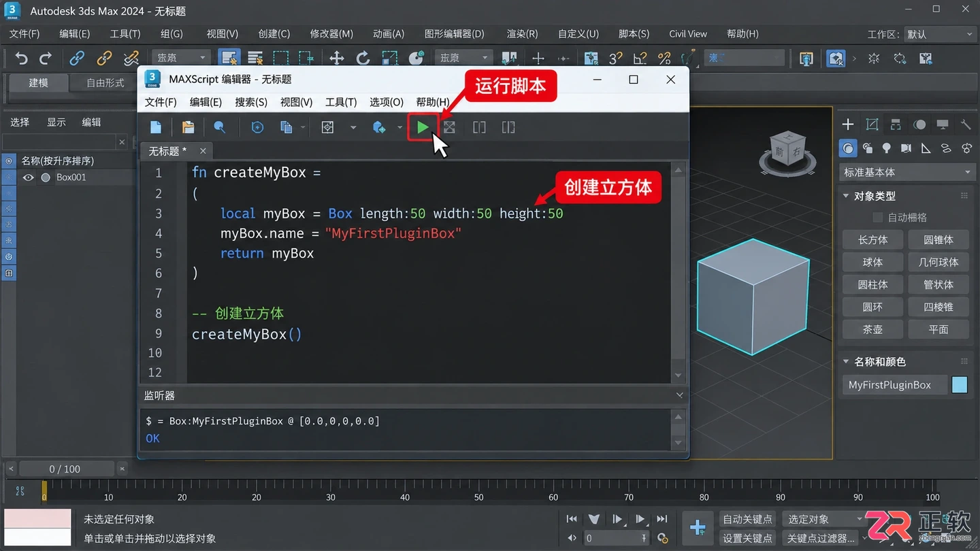Choose the Rectangular Selection Region tool
Screen dimensions: 980x551
click(x=280, y=59)
